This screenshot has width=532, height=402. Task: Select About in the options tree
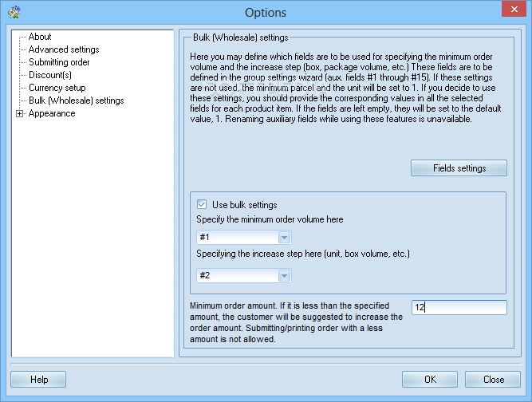coord(40,37)
